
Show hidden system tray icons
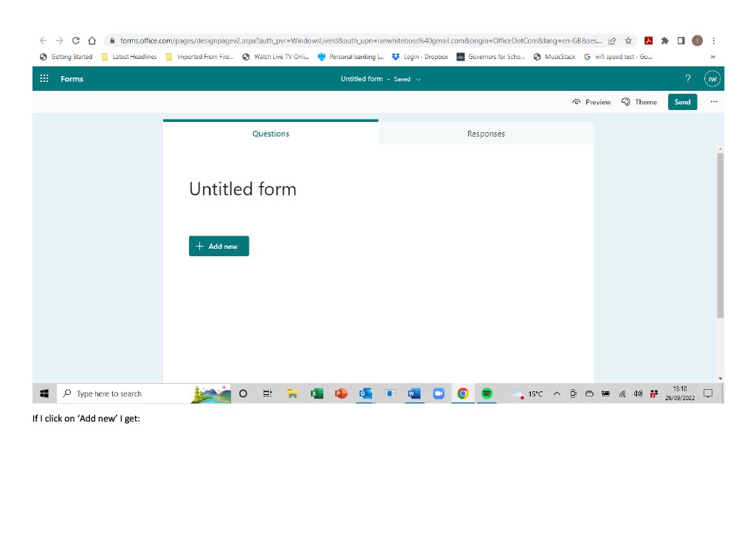[x=557, y=394]
